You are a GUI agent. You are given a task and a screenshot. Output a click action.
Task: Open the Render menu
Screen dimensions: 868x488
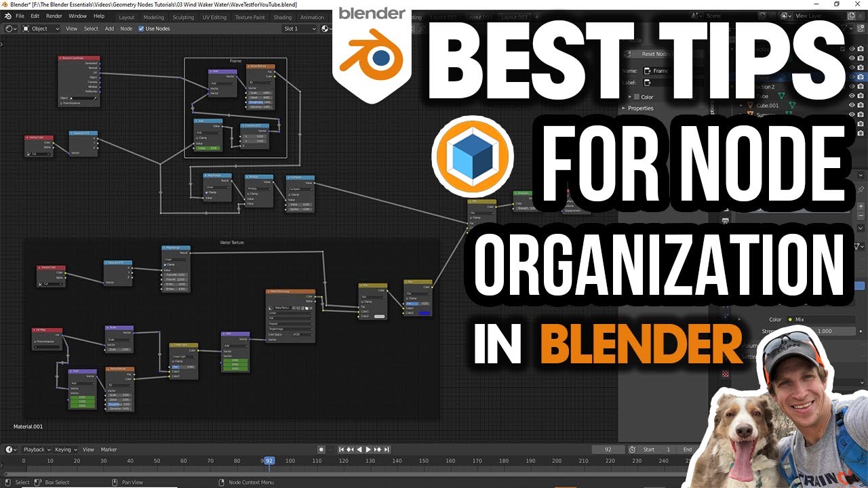click(54, 16)
